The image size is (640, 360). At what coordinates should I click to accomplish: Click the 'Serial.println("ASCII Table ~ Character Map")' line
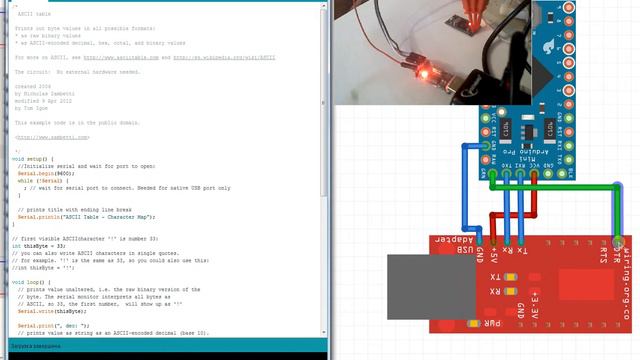point(87,217)
